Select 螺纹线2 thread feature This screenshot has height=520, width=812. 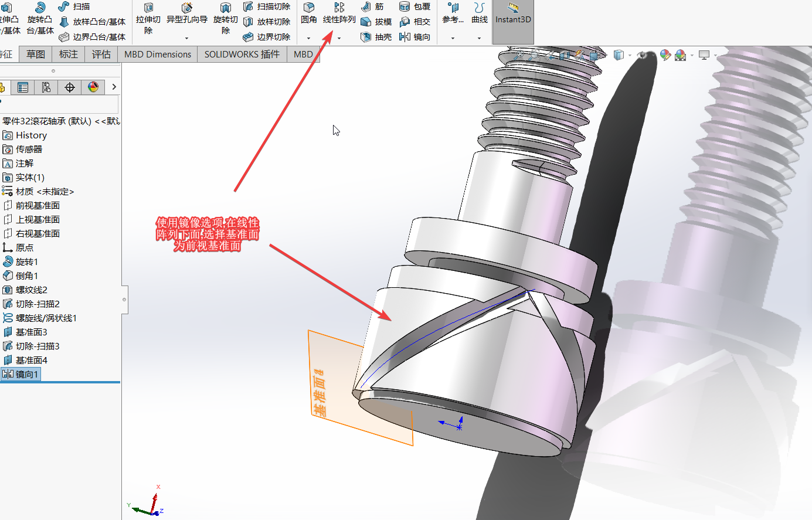pyautogui.click(x=25, y=290)
